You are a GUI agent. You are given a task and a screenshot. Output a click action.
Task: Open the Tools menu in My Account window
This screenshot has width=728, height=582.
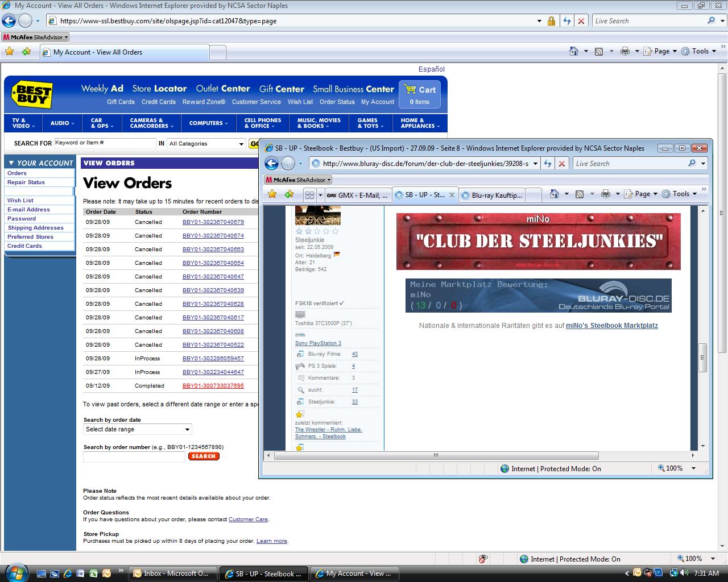[x=698, y=51]
